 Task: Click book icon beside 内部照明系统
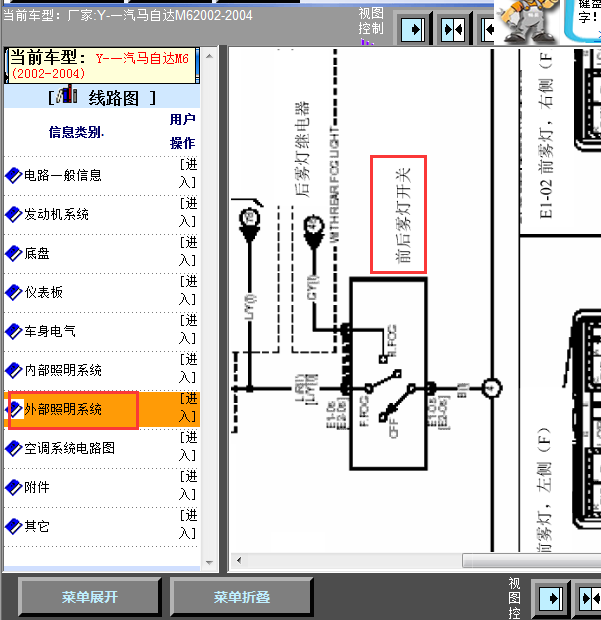pos(13,370)
